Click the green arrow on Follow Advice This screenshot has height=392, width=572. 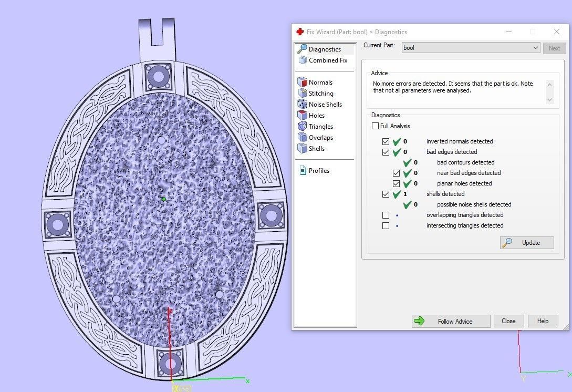419,321
